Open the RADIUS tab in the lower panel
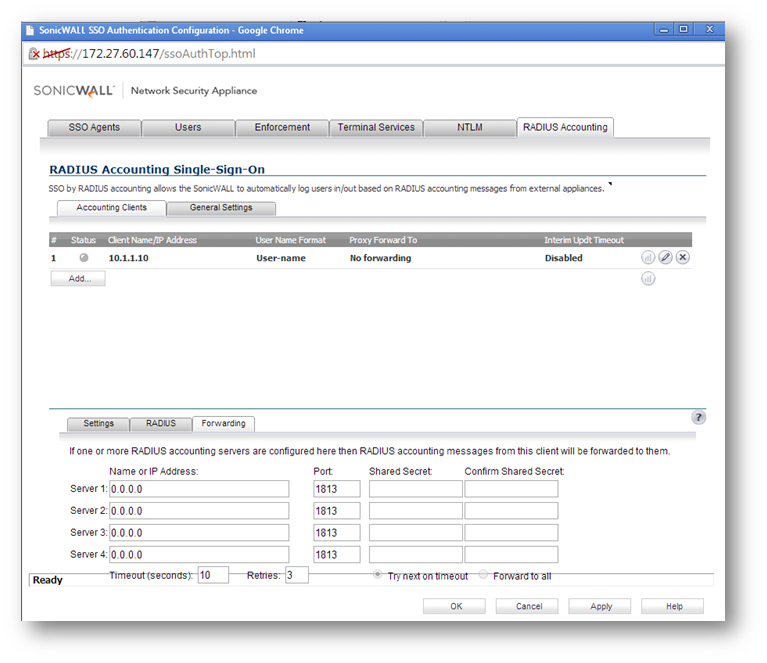 pyautogui.click(x=160, y=424)
